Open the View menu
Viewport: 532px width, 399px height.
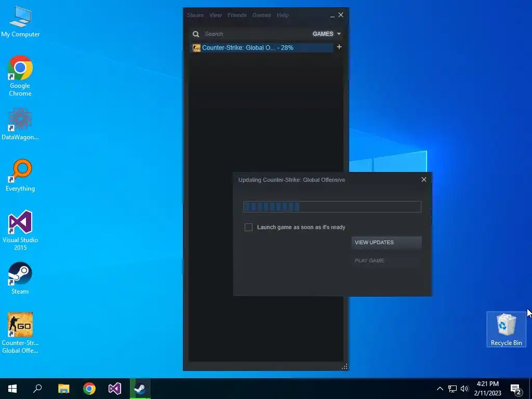[x=215, y=15]
